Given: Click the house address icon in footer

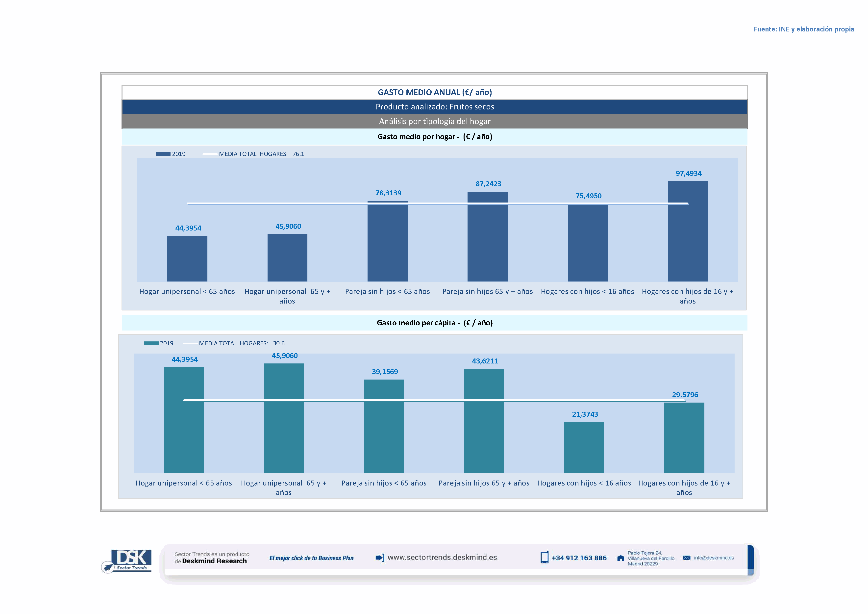Looking at the screenshot, I should [620, 558].
